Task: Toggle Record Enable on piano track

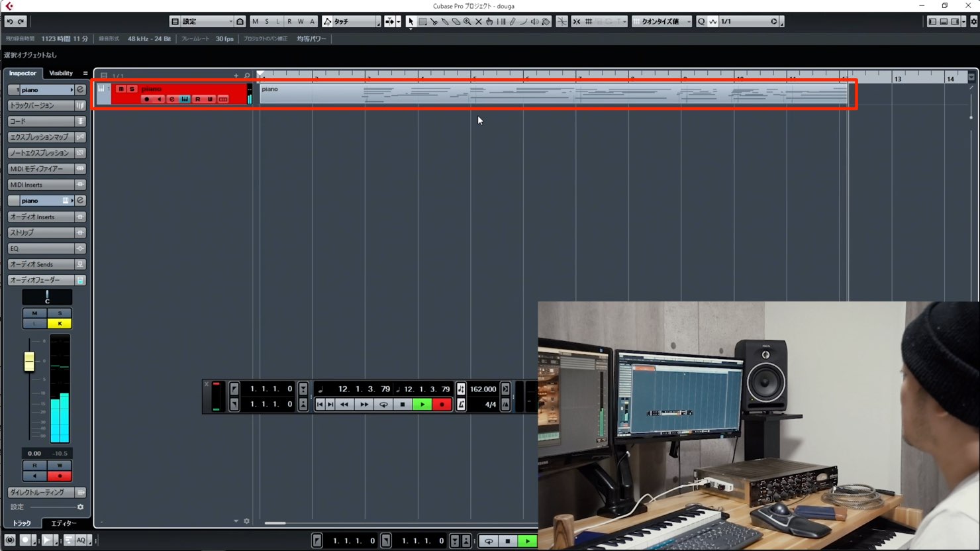Action: coord(147,99)
